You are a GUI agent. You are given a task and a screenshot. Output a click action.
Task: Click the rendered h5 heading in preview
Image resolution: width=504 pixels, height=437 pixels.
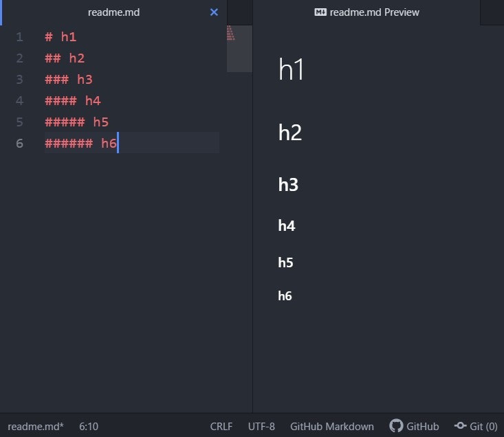pos(285,262)
